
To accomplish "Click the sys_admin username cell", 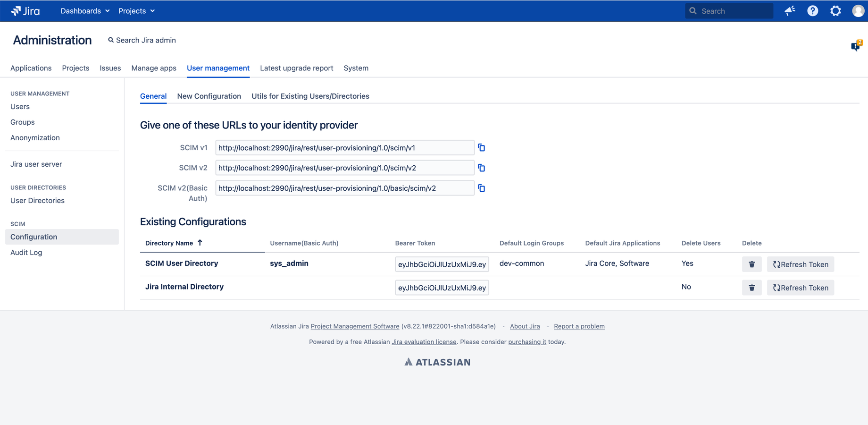I will coord(289,263).
